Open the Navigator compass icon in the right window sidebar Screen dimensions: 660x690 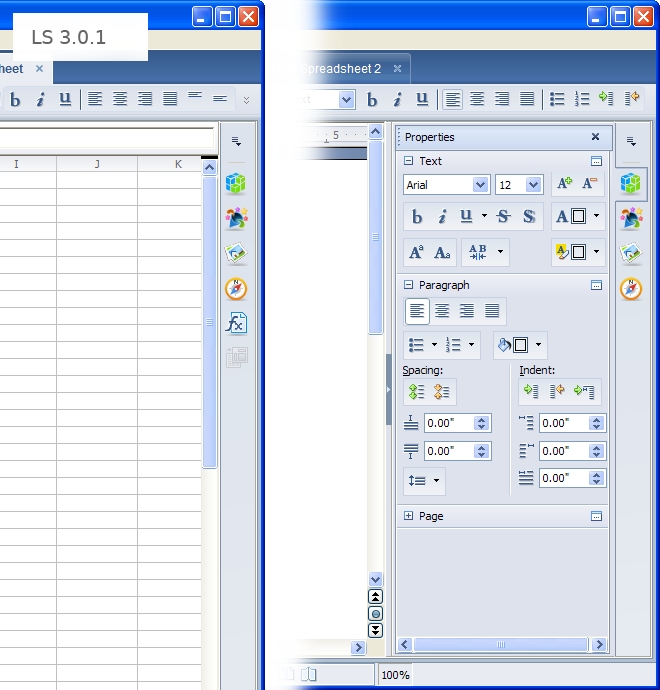631,289
